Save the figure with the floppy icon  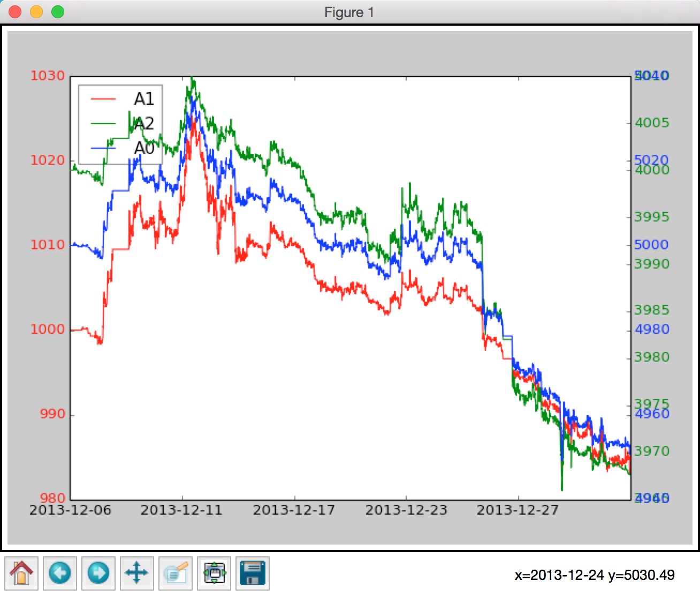click(x=253, y=573)
